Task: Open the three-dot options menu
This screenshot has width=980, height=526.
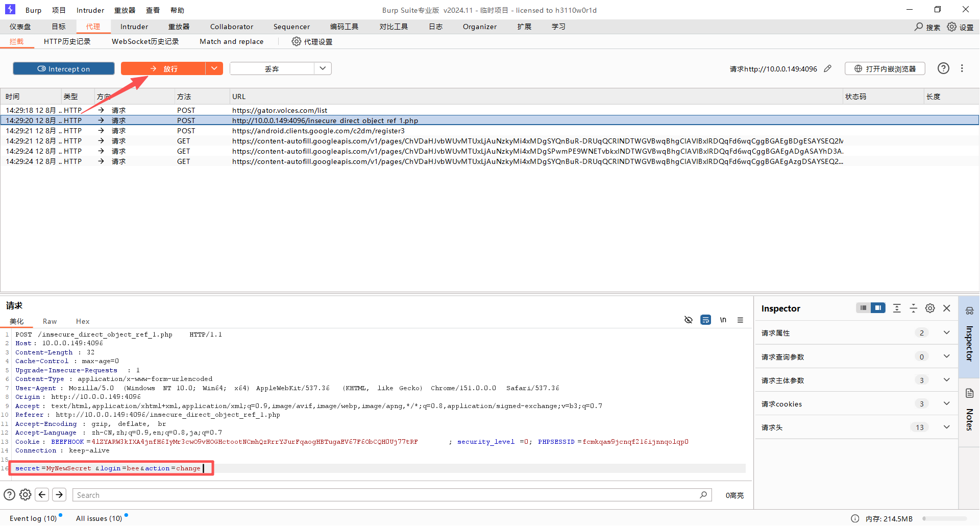Action: (x=962, y=68)
